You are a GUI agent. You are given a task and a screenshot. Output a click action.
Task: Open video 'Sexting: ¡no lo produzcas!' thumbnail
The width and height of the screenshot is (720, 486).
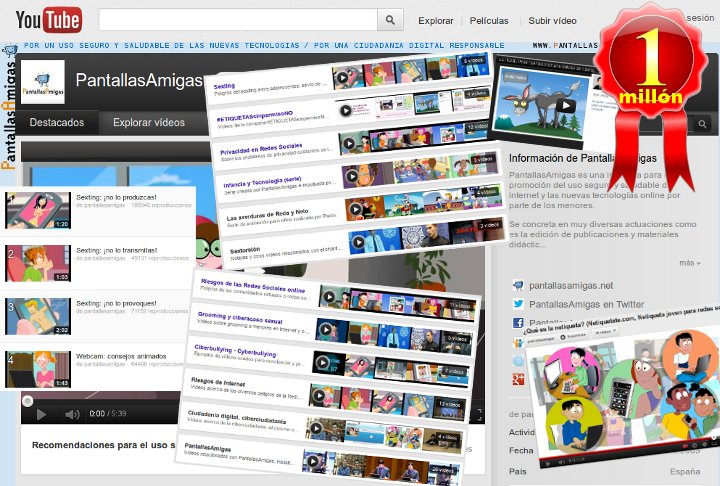tap(38, 210)
